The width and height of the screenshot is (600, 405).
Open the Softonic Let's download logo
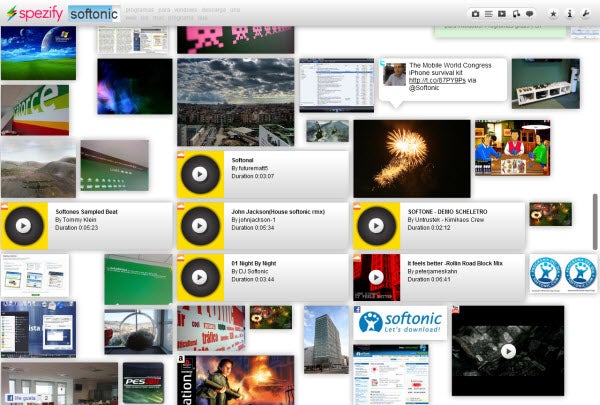point(400,323)
